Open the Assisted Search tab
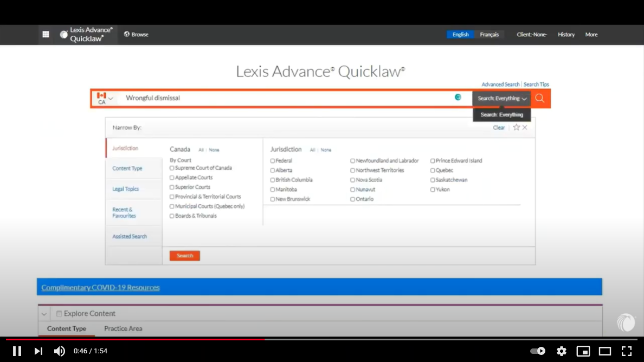644x362 pixels. (x=134, y=236)
